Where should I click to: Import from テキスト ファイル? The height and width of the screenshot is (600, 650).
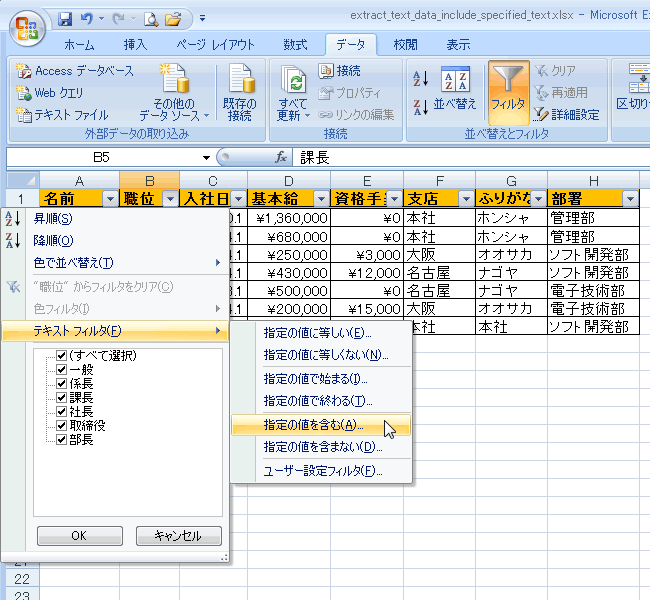(62, 115)
